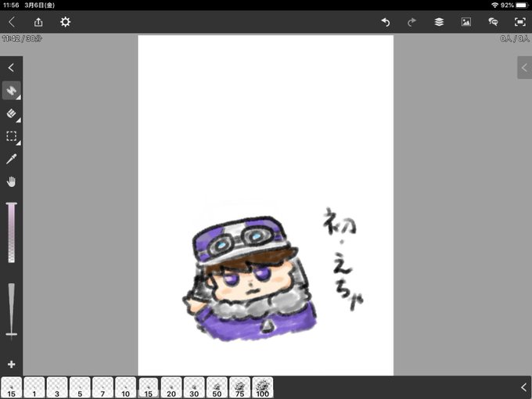Redo the undone stroke
Screen dimensions: 532x399
(x=412, y=22)
